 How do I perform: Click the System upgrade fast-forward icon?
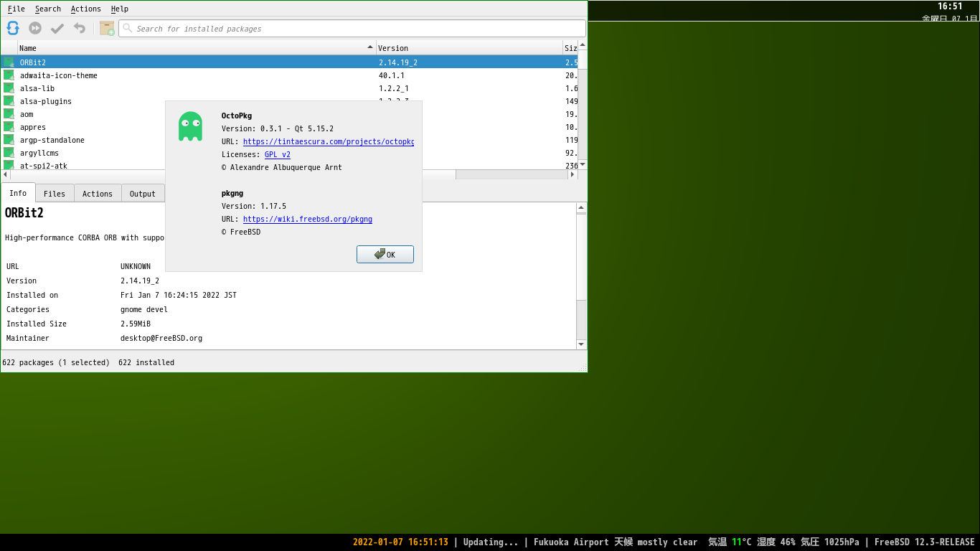35,28
